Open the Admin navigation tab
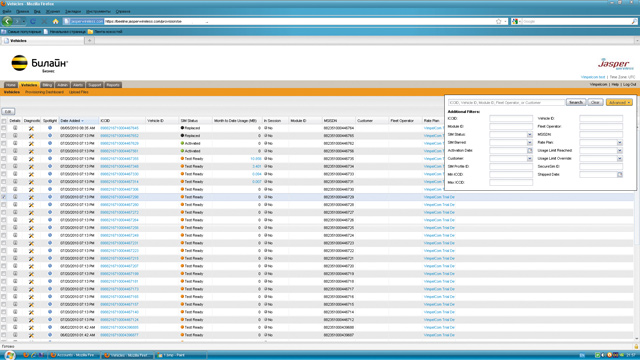Viewport: 640px width, 360px height. 62,85
